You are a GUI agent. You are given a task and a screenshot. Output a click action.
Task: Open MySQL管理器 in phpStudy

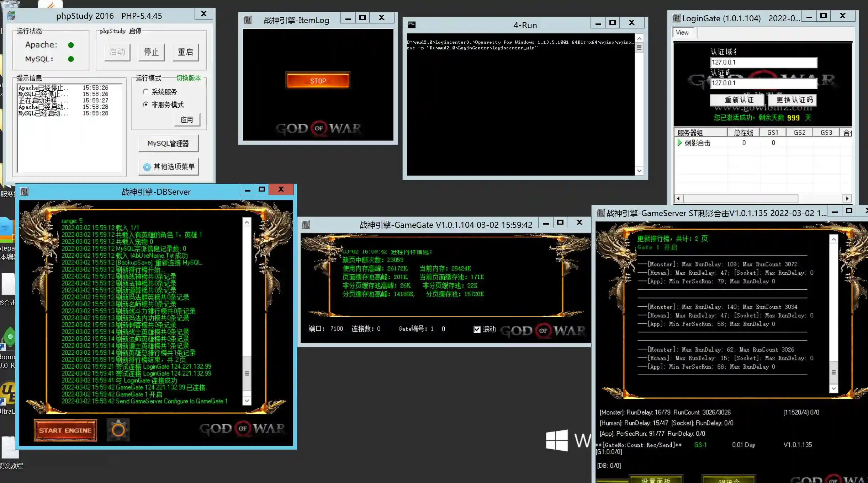(168, 143)
